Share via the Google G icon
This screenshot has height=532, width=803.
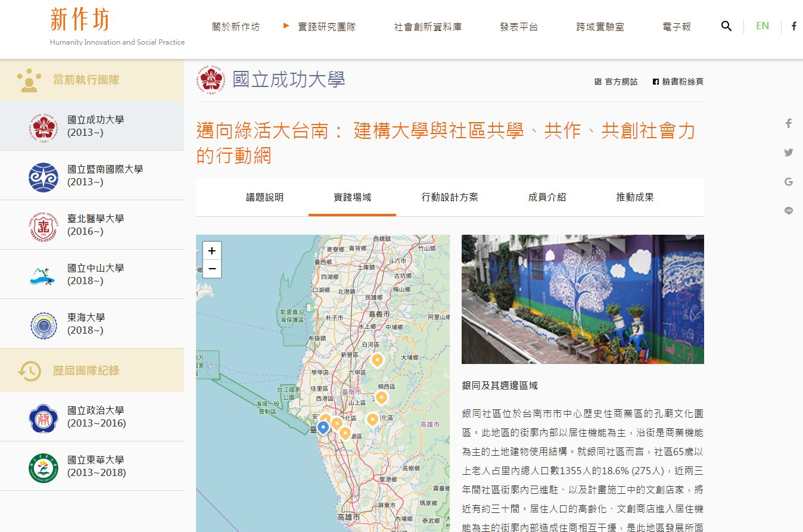coord(789,182)
